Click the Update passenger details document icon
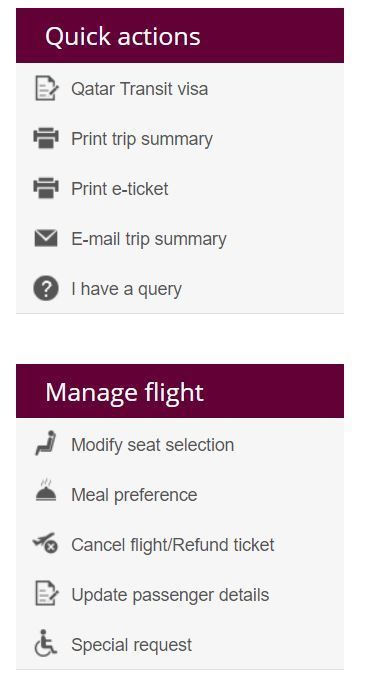Screen dimensions: 369x684 coord(46,593)
